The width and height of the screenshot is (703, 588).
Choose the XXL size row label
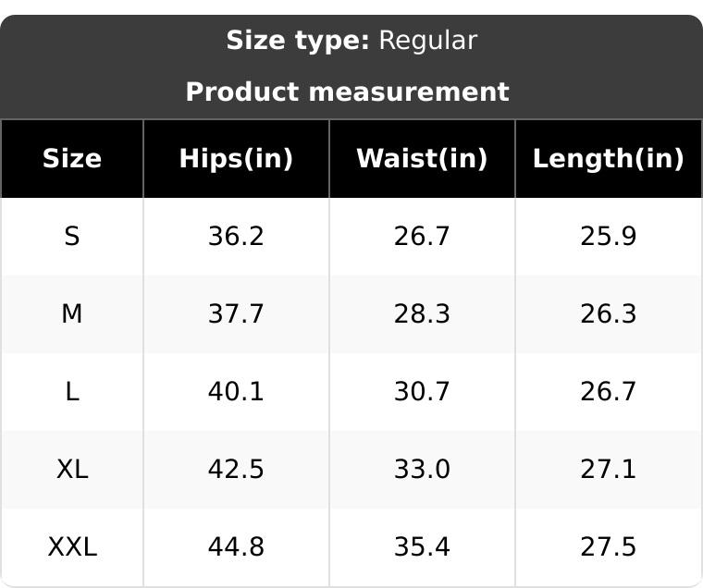pyautogui.click(x=72, y=547)
